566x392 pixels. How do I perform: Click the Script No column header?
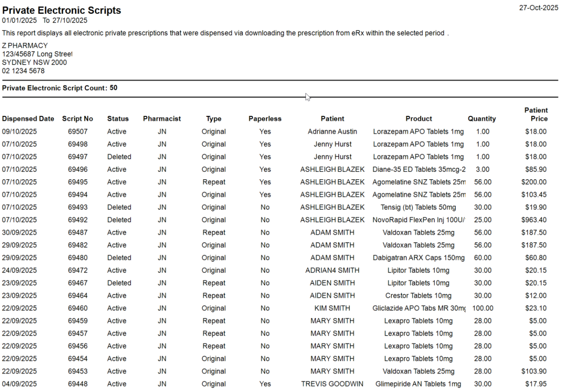pos(77,119)
